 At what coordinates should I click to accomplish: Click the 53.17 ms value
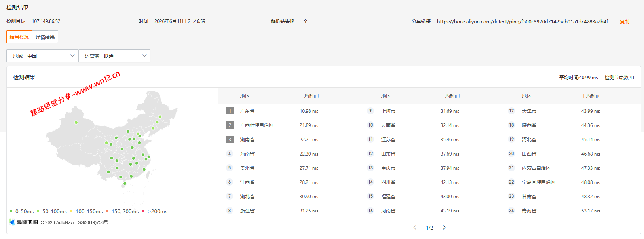tap(591, 211)
